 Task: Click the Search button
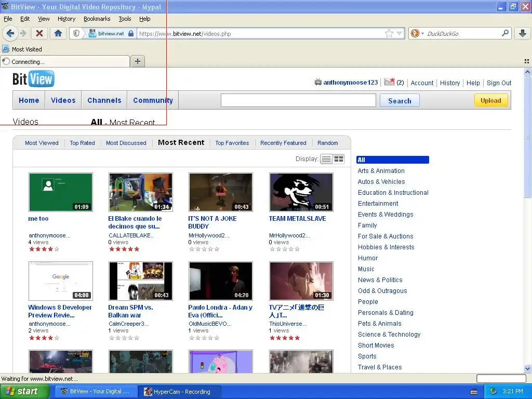click(x=400, y=100)
